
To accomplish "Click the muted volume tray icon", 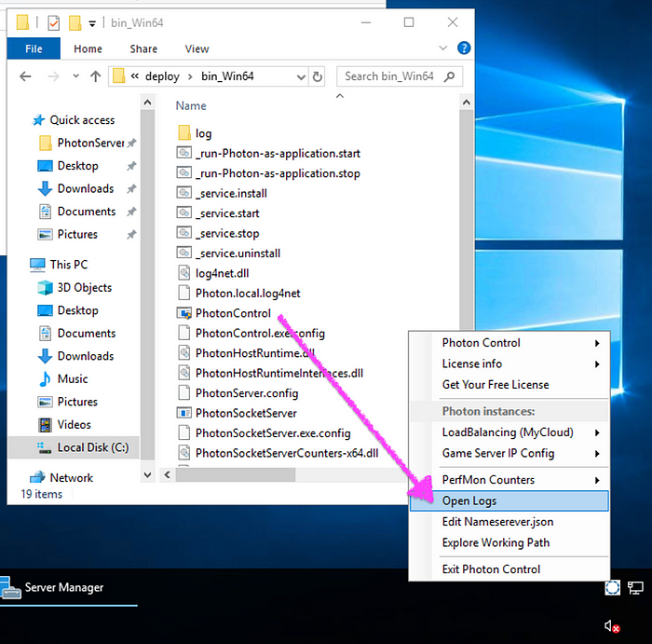I will tap(612, 625).
